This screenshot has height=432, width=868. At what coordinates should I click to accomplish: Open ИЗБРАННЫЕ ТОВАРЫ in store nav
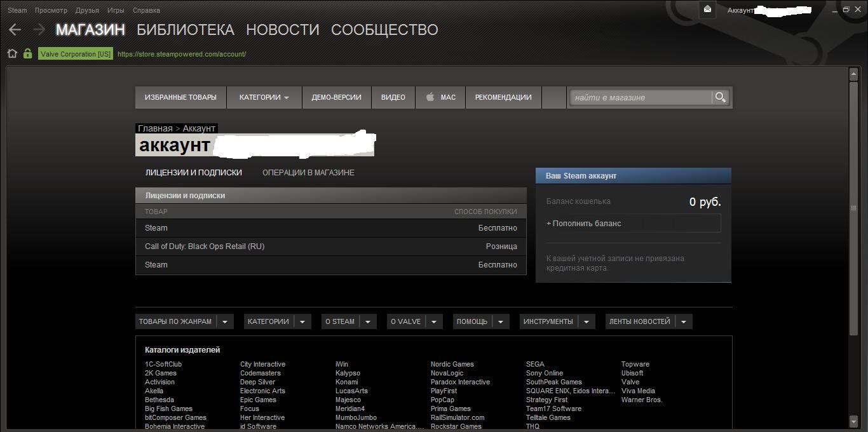180,97
